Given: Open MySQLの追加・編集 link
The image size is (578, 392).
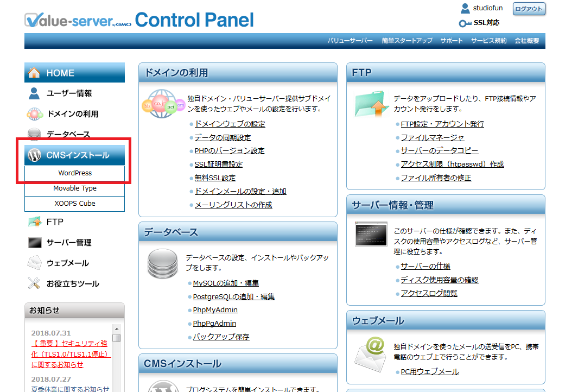Looking at the screenshot, I should [226, 283].
